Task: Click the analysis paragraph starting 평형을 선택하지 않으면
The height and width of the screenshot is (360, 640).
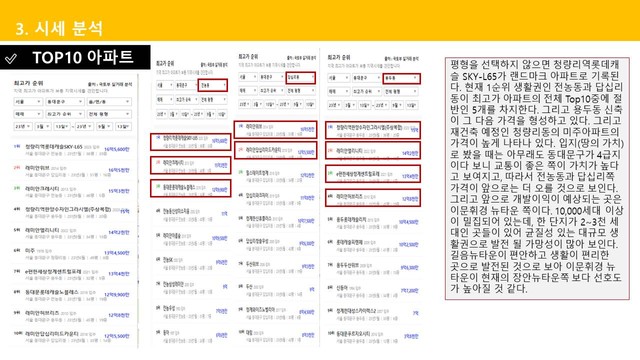Action: pyautogui.click(x=537, y=178)
